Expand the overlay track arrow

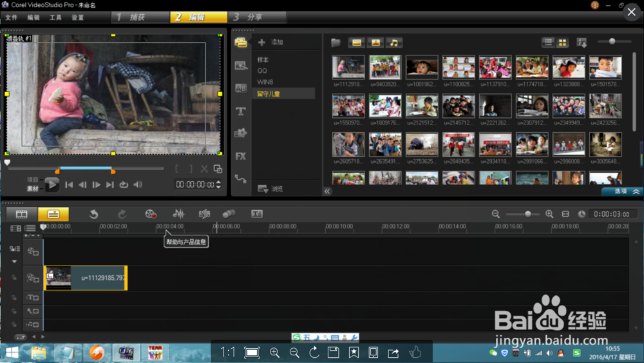pyautogui.click(x=14, y=262)
